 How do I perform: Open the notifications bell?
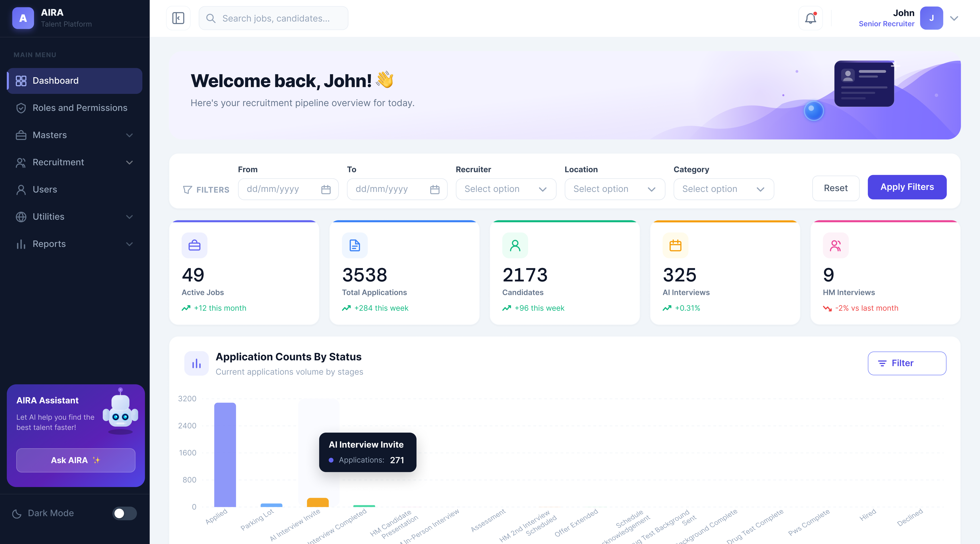(x=810, y=18)
